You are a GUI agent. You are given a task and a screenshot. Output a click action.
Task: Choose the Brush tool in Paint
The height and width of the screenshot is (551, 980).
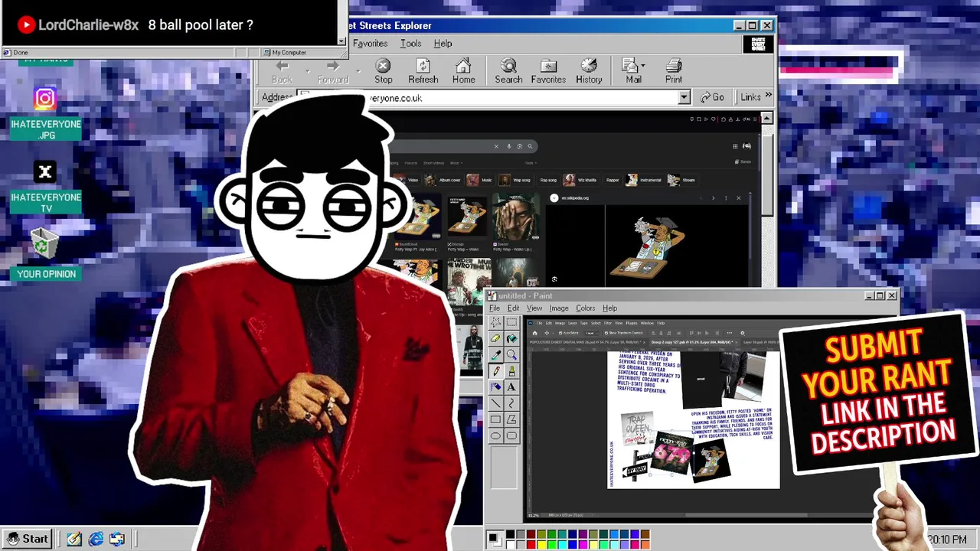511,371
